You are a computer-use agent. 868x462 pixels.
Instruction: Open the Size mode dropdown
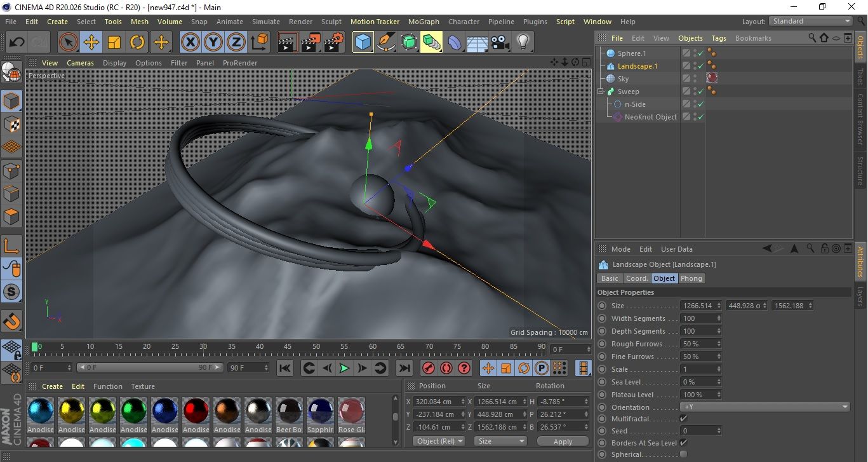point(501,441)
